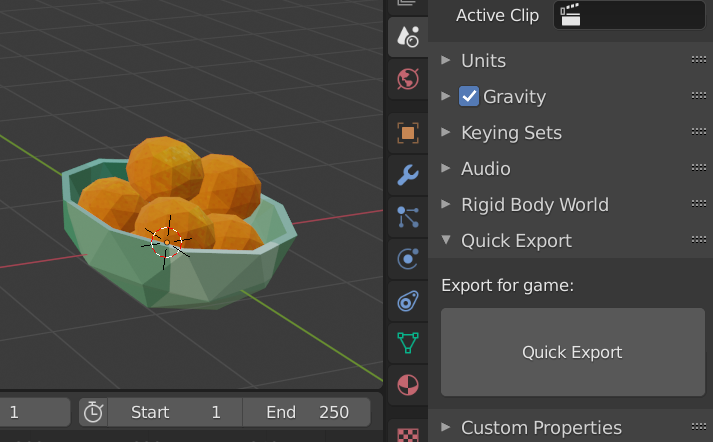Image resolution: width=713 pixels, height=442 pixels.
Task: Grab the Gravity panel drag handle
Action: pyautogui.click(x=699, y=95)
